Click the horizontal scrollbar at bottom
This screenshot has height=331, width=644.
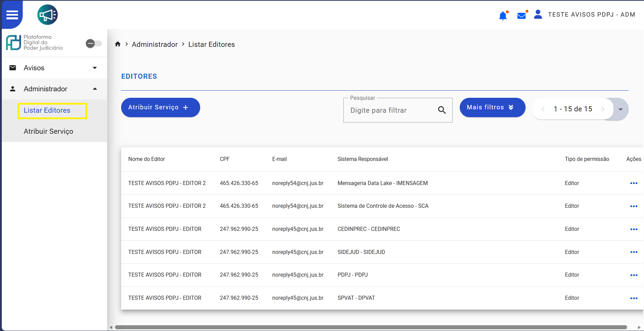[x=371, y=327]
